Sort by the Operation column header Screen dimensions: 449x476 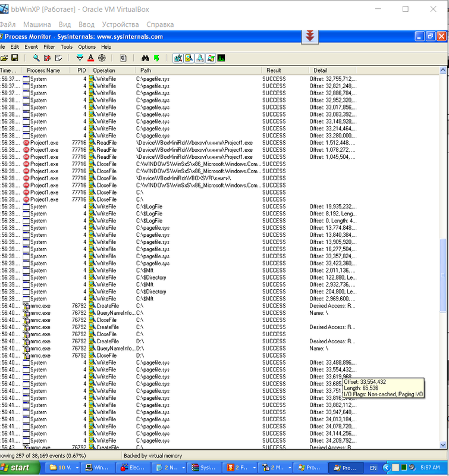(x=112, y=70)
